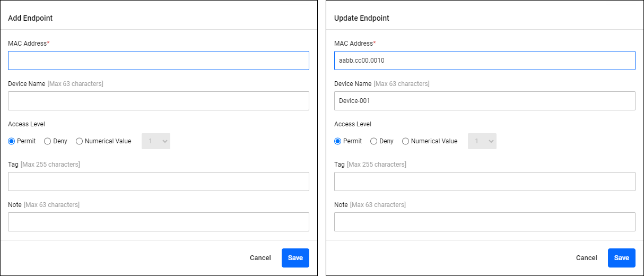Choose Numerical Value in Add Endpoint dialog
Image resolution: width=644 pixels, height=276 pixels.
coord(80,141)
